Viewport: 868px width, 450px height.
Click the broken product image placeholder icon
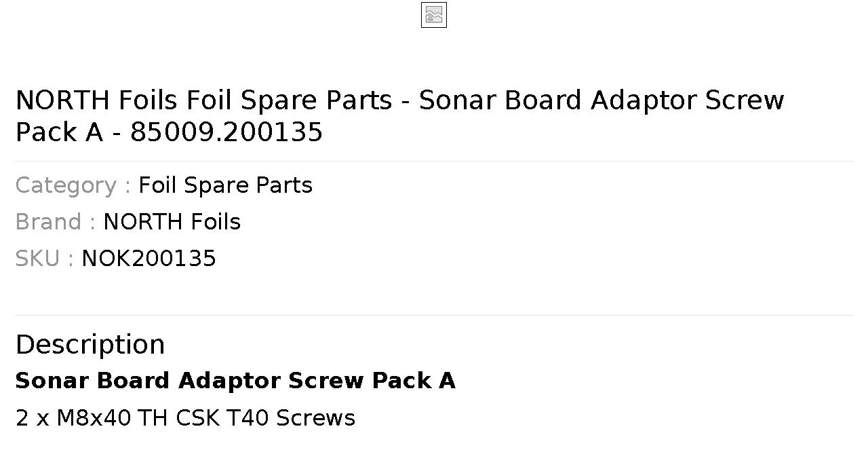point(434,15)
